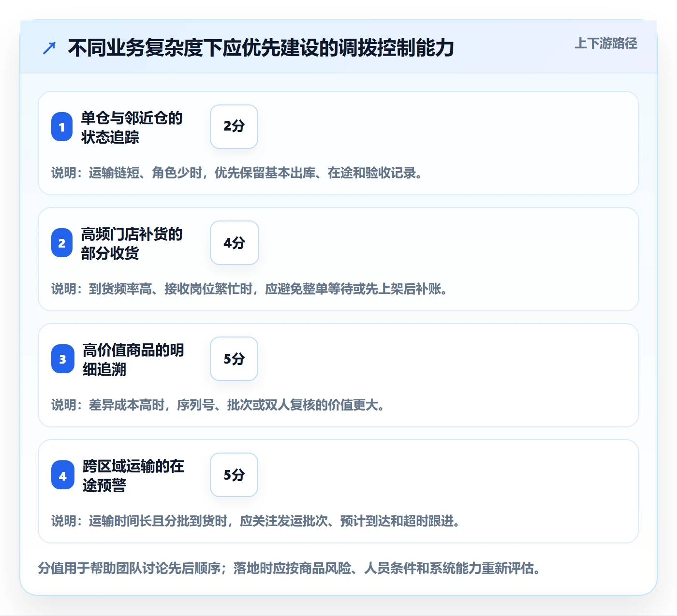The image size is (677, 616).
Task: Click the footer note starting 分值用于帮助团队讨论
Action: [x=289, y=568]
